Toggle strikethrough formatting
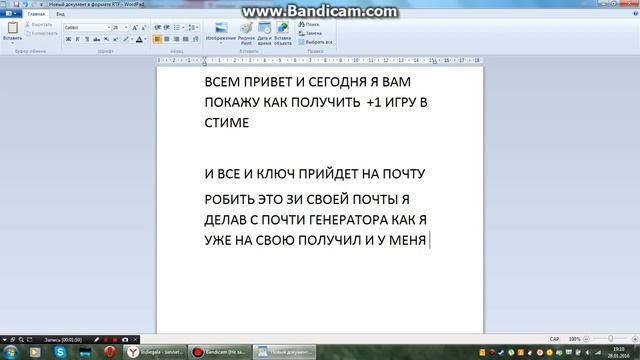The height and width of the screenshot is (360, 640). pyautogui.click(x=96, y=39)
